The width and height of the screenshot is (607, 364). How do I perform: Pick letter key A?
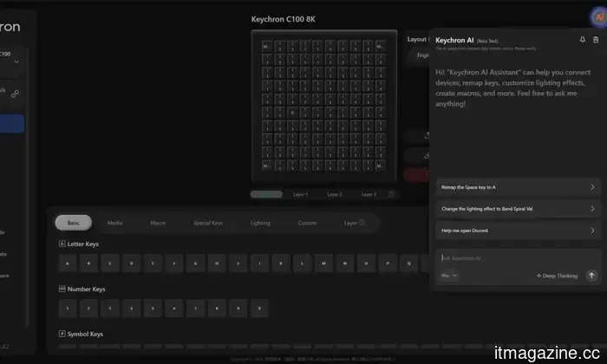click(68, 263)
